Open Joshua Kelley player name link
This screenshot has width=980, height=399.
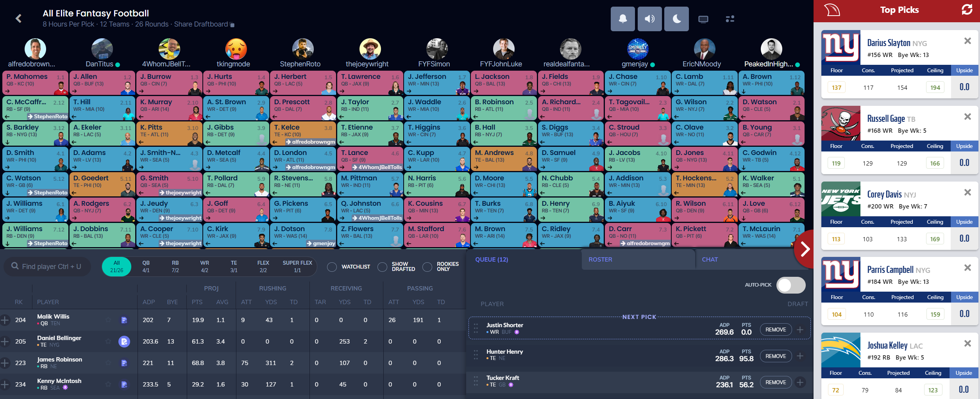tap(887, 346)
